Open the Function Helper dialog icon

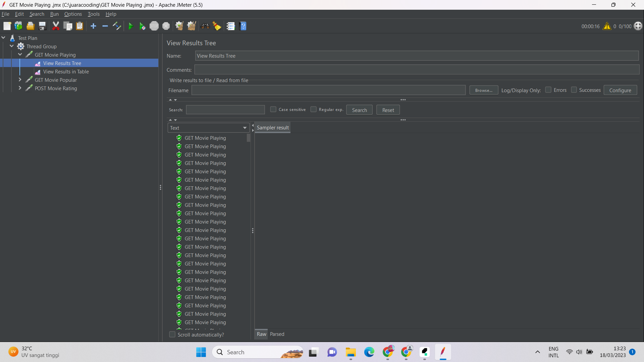(231, 26)
